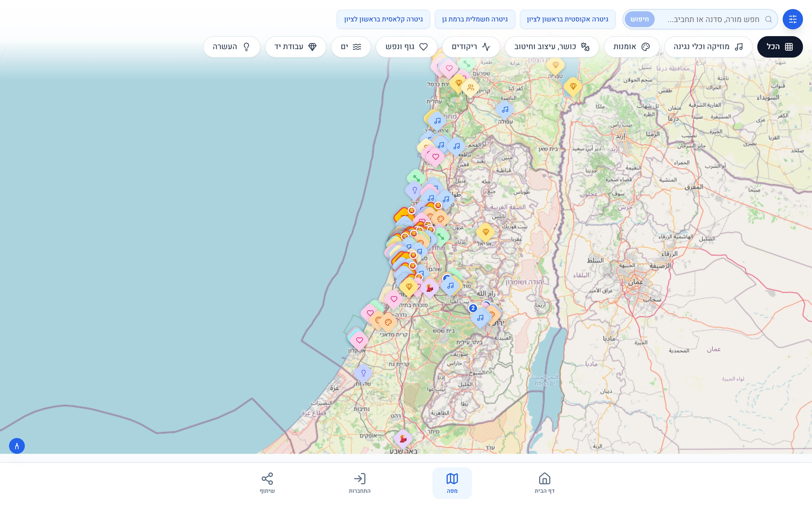812x508 pixels.
Task: Click the dancer marker near באר שבע
Action: click(x=403, y=439)
